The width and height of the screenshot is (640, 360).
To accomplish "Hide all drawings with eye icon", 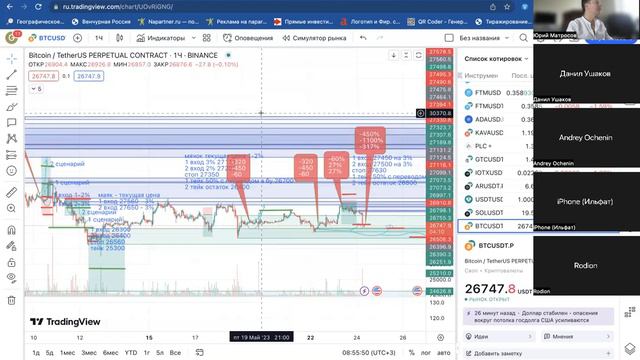I will 11,278.
